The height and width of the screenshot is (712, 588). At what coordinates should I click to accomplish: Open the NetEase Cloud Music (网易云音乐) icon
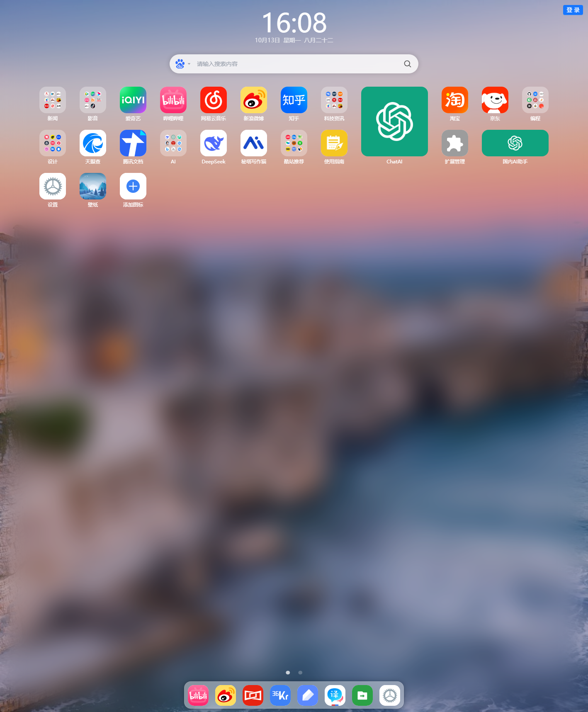pyautogui.click(x=213, y=100)
